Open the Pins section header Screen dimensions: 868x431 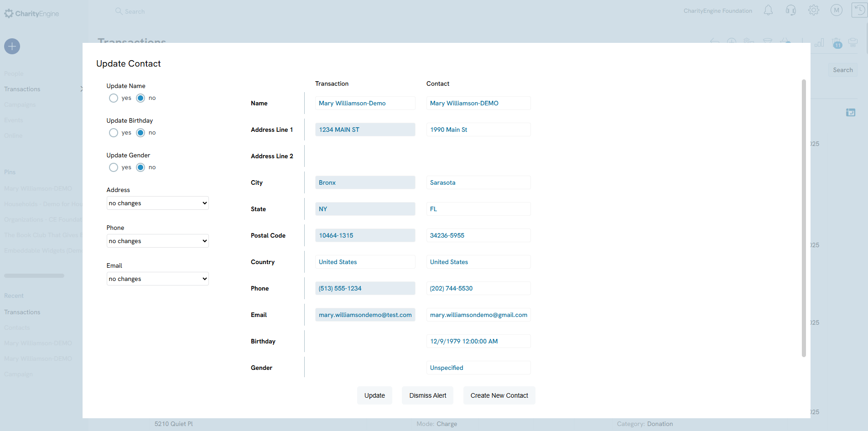tap(10, 172)
